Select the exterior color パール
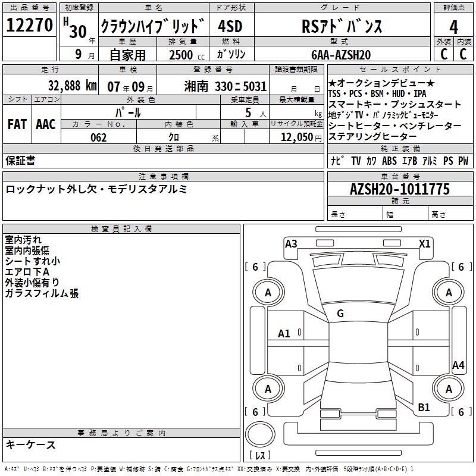Viewport: 476px width, 476px height. pyautogui.click(x=128, y=112)
